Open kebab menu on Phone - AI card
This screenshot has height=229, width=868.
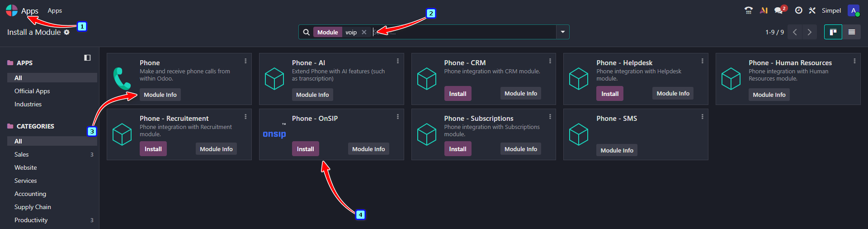(398, 61)
